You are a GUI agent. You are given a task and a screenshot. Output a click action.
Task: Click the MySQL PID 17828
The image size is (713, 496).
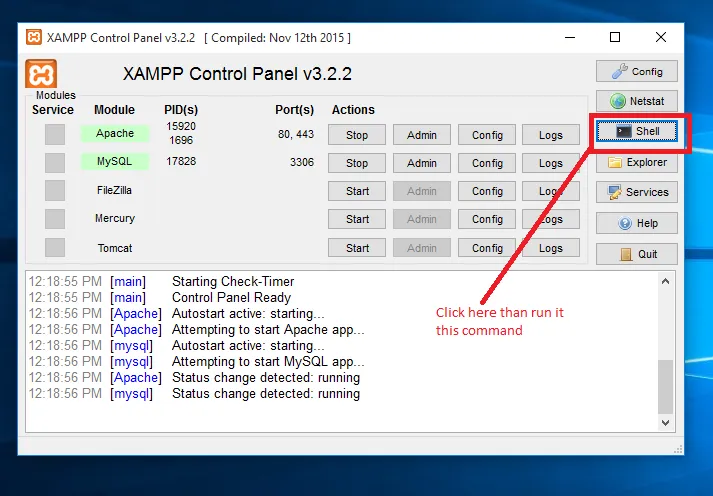click(181, 161)
